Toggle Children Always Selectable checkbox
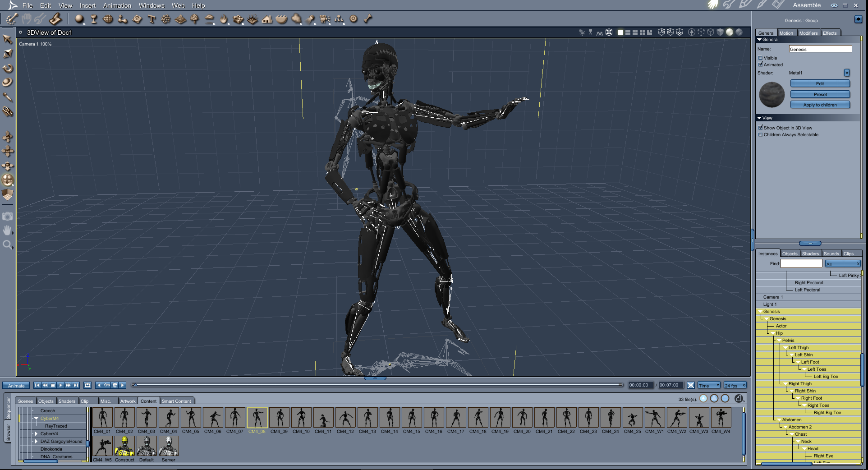The height and width of the screenshot is (470, 868). [x=761, y=134]
